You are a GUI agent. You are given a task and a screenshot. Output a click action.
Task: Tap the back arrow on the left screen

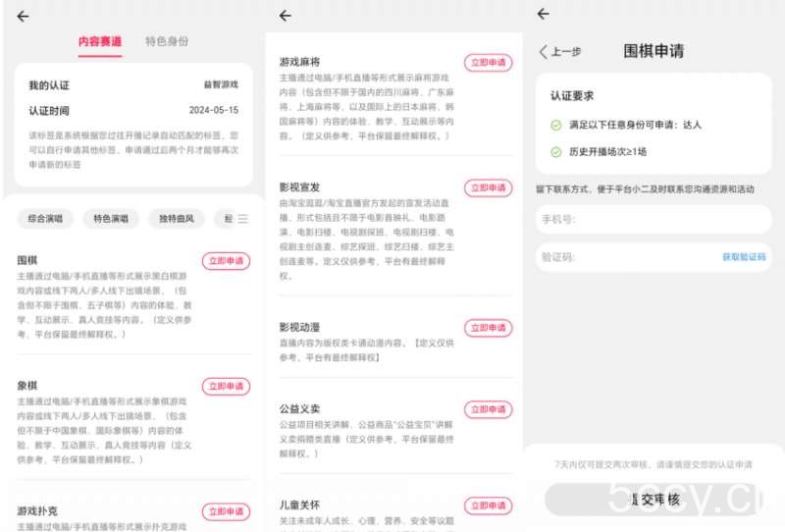click(23, 16)
